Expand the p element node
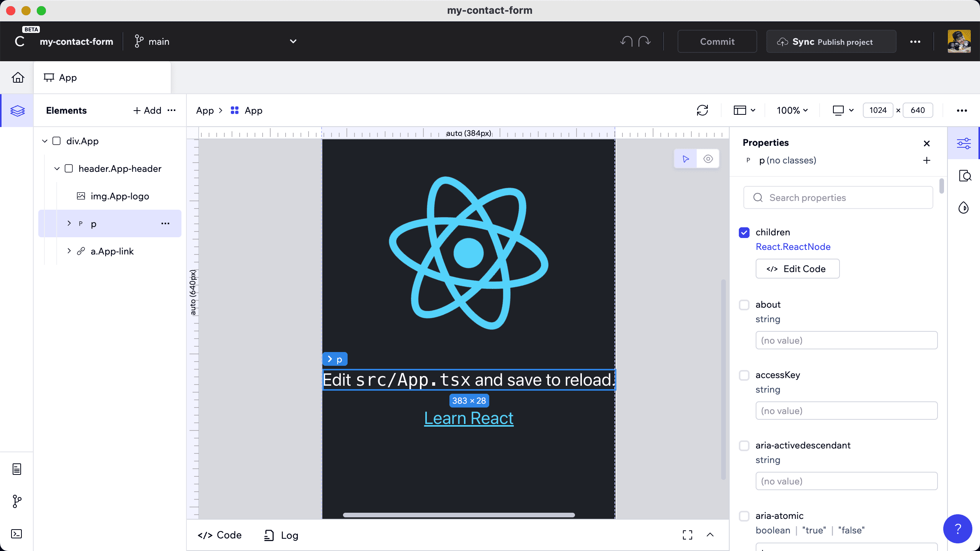 pos(69,223)
